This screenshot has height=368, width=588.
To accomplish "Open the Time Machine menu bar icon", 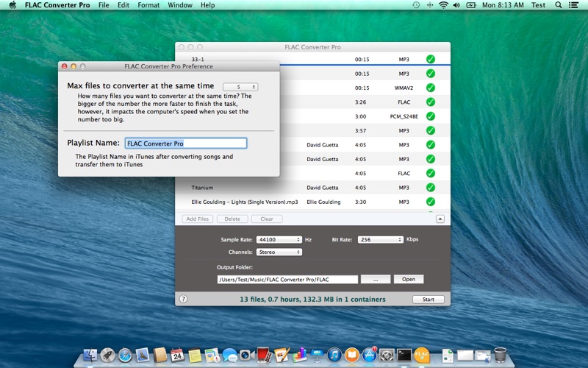I will coord(416,5).
